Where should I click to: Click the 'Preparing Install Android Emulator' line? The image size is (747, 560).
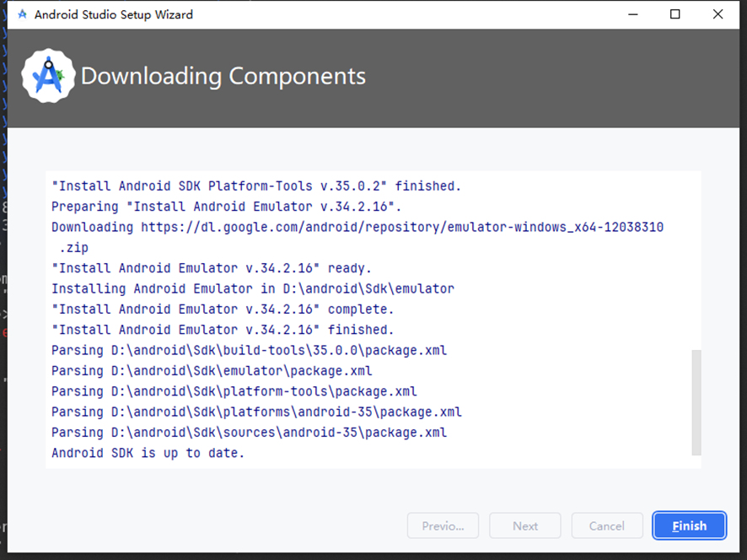pos(227,207)
